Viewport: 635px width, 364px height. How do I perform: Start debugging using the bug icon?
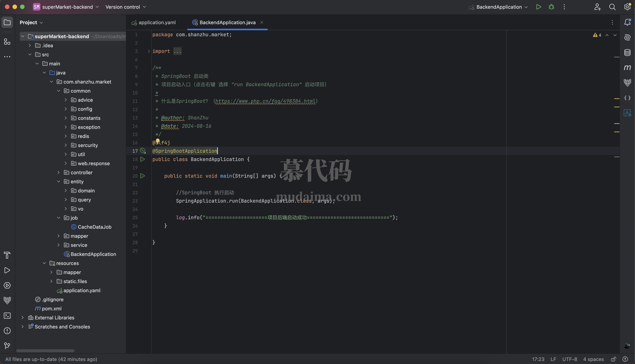pos(551,7)
